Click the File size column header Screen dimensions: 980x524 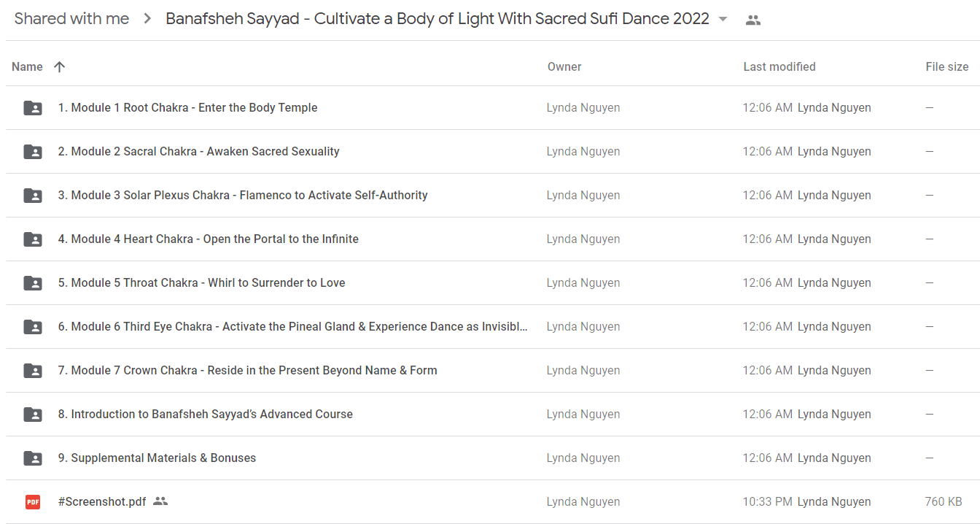pos(947,66)
